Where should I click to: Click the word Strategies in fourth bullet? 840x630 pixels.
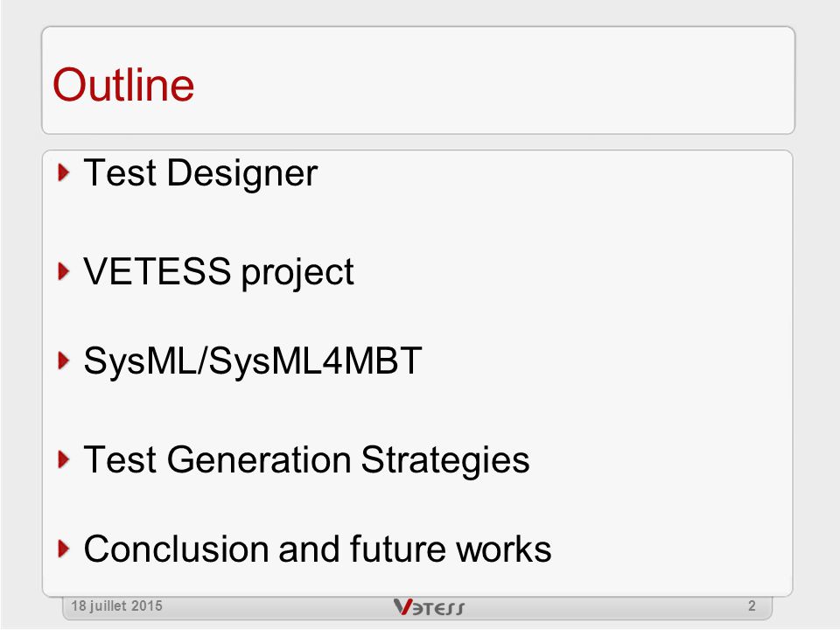click(x=445, y=460)
